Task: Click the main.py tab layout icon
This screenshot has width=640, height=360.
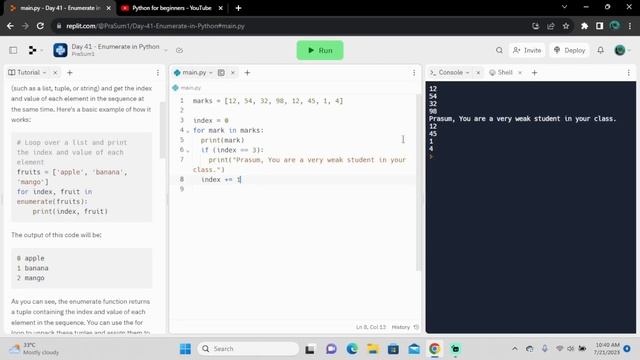Action: (221, 72)
